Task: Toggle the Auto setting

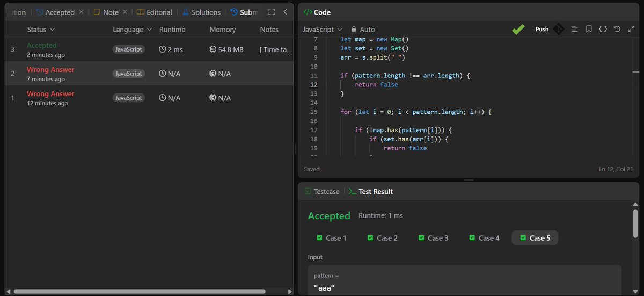Action: coord(363,30)
